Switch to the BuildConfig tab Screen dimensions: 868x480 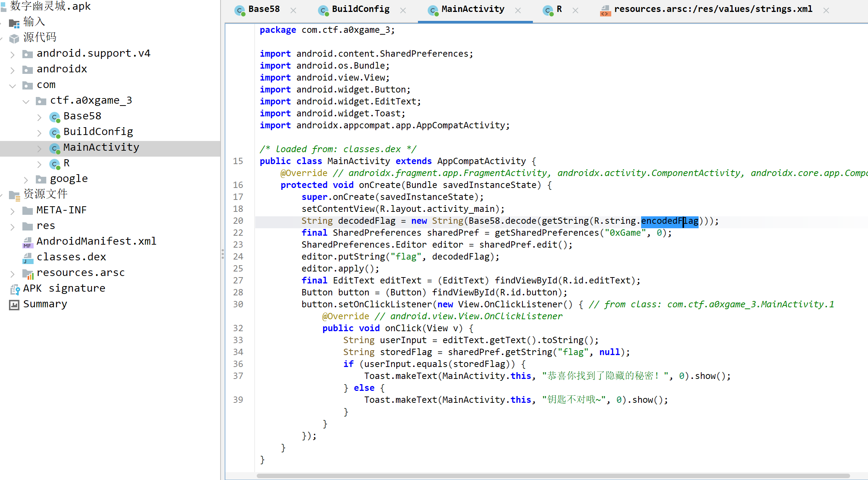pyautogui.click(x=360, y=9)
